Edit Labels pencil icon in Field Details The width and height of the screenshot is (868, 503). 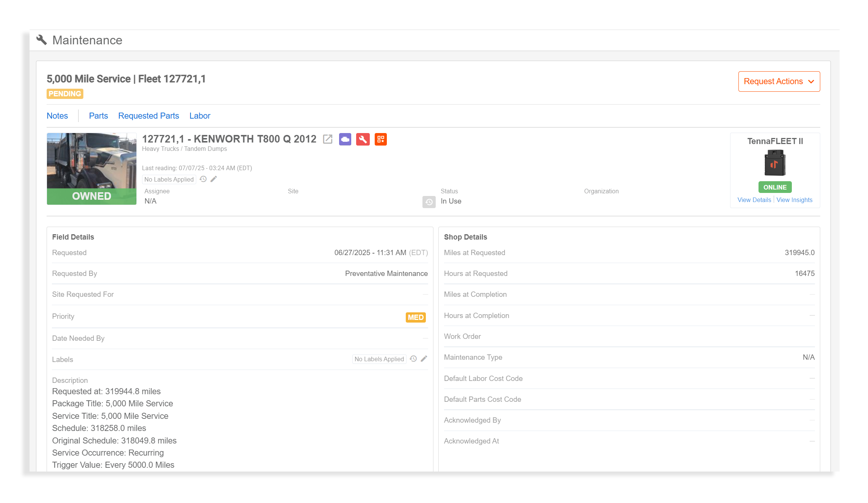[x=424, y=358]
